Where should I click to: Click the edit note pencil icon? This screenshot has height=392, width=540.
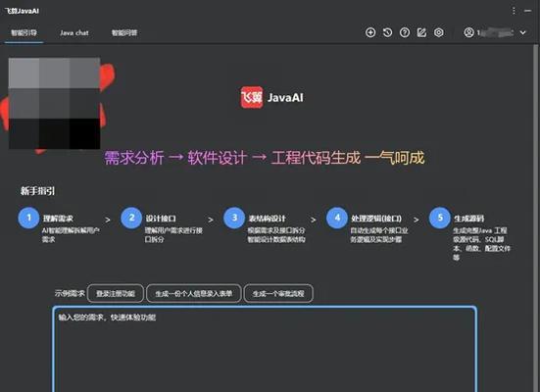point(421,32)
